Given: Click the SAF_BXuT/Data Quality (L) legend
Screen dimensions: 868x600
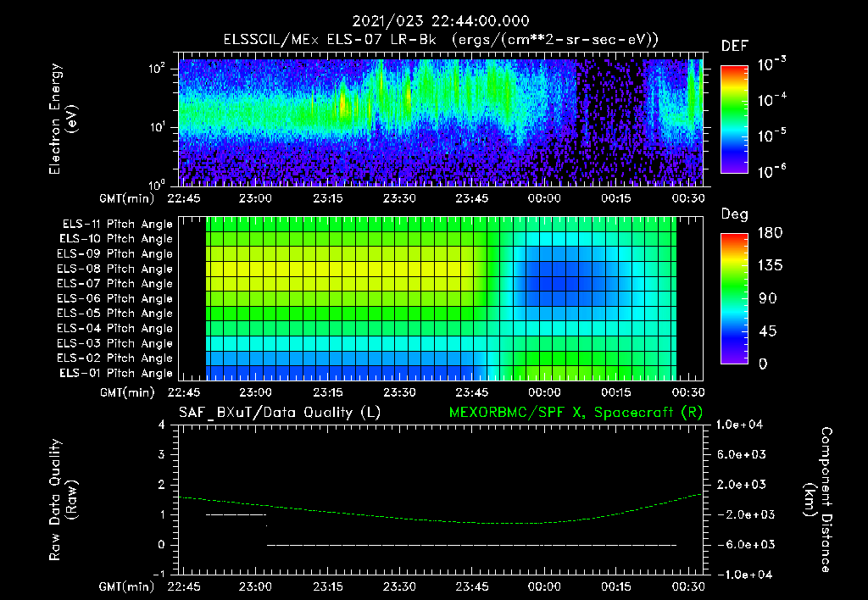Looking at the screenshot, I should [280, 413].
